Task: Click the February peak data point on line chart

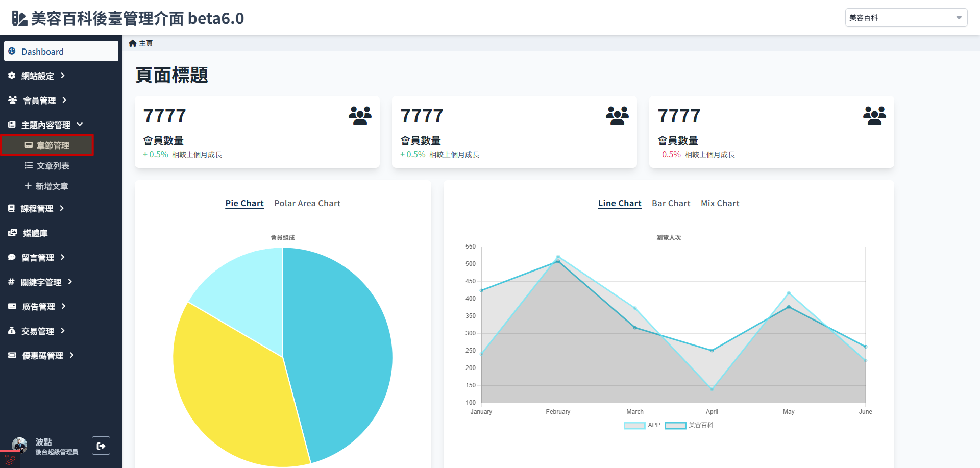Action: [x=558, y=257]
